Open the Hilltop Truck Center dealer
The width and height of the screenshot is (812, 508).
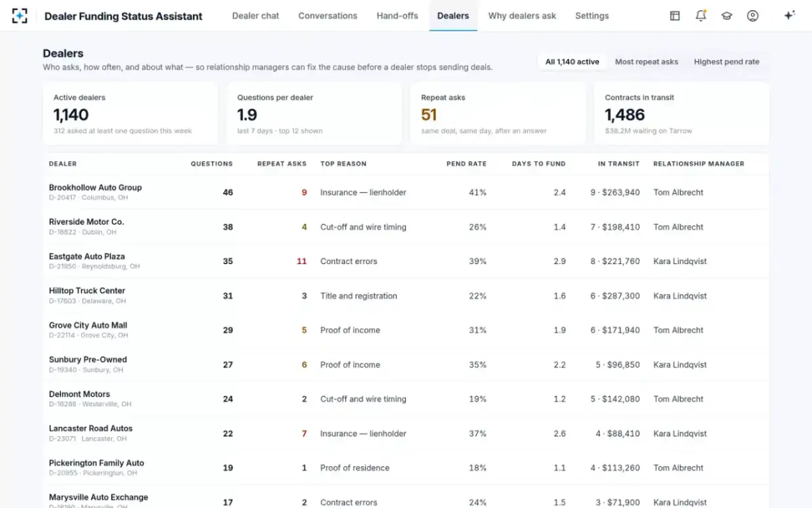pyautogui.click(x=87, y=291)
